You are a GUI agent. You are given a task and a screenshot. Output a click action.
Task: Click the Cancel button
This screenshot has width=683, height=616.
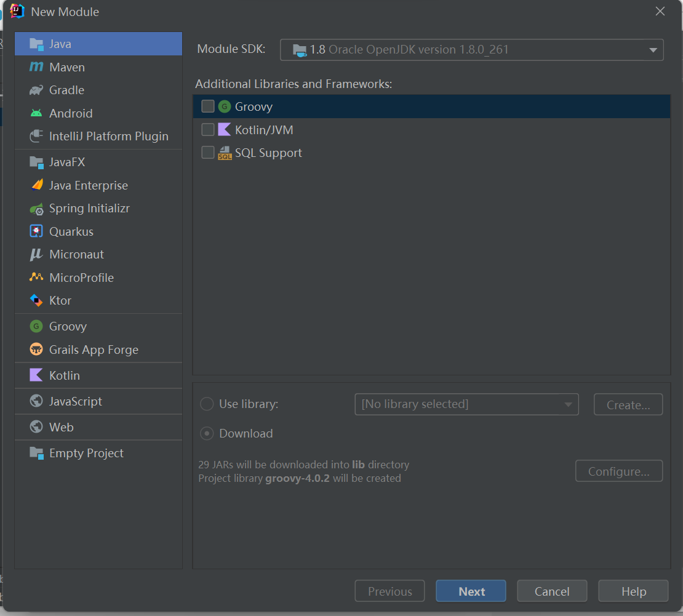[x=552, y=591]
